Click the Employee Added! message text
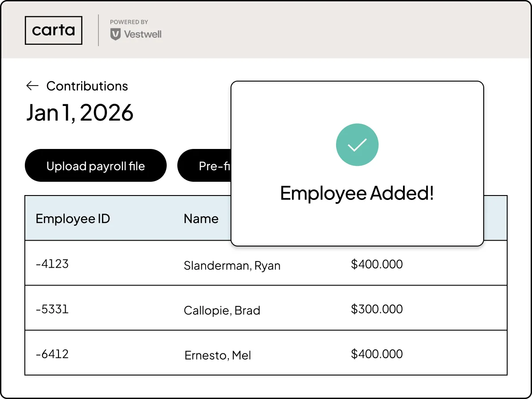Viewport: 532px width, 399px height. pyautogui.click(x=357, y=193)
